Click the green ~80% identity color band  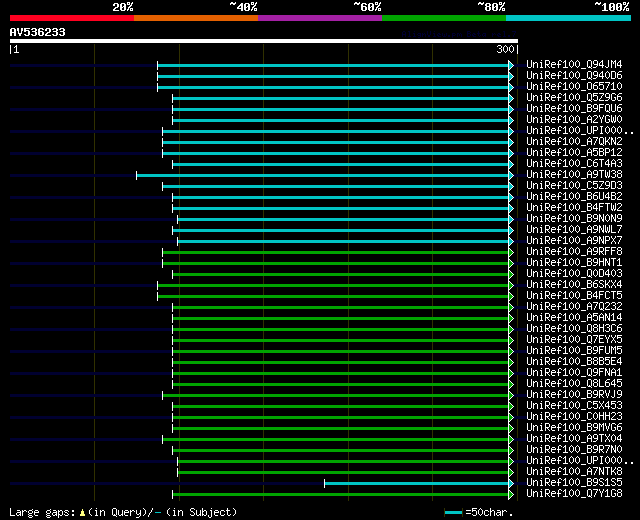444,18
